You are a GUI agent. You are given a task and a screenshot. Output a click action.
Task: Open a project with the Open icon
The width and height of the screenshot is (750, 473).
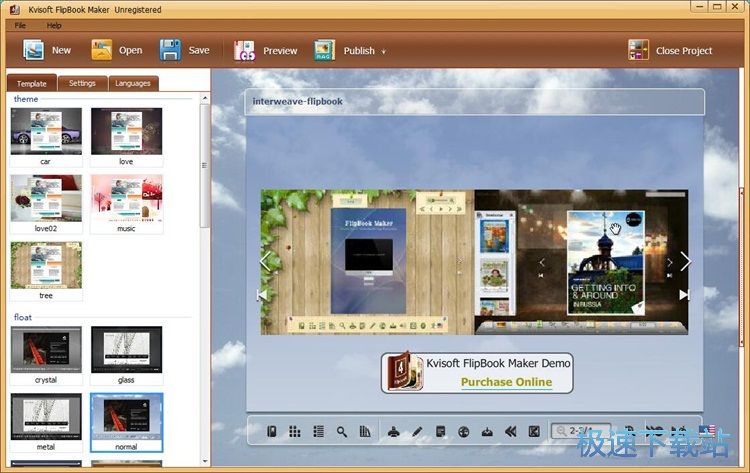(x=101, y=50)
